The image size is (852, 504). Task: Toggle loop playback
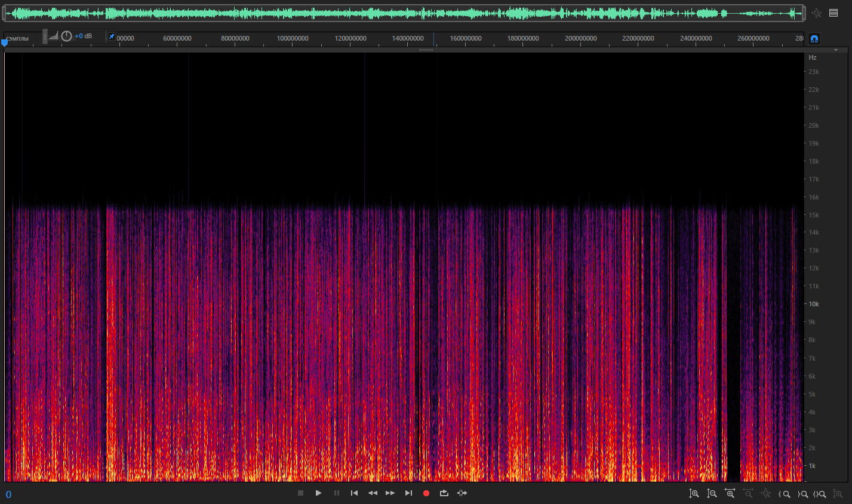coord(444,493)
